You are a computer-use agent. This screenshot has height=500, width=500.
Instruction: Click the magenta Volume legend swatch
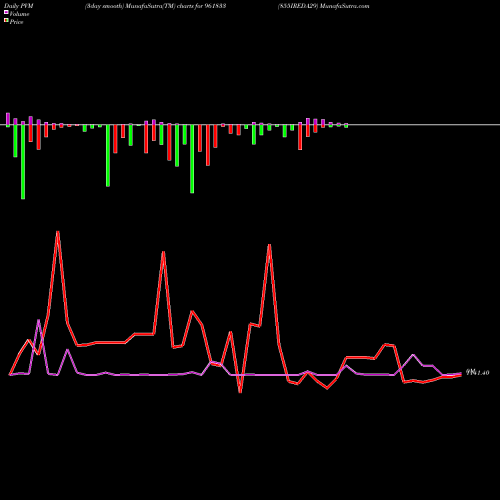click(6, 12)
